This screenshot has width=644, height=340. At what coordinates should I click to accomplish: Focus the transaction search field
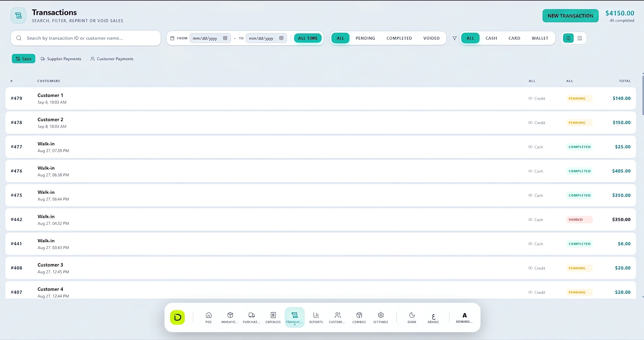pyautogui.click(x=85, y=38)
